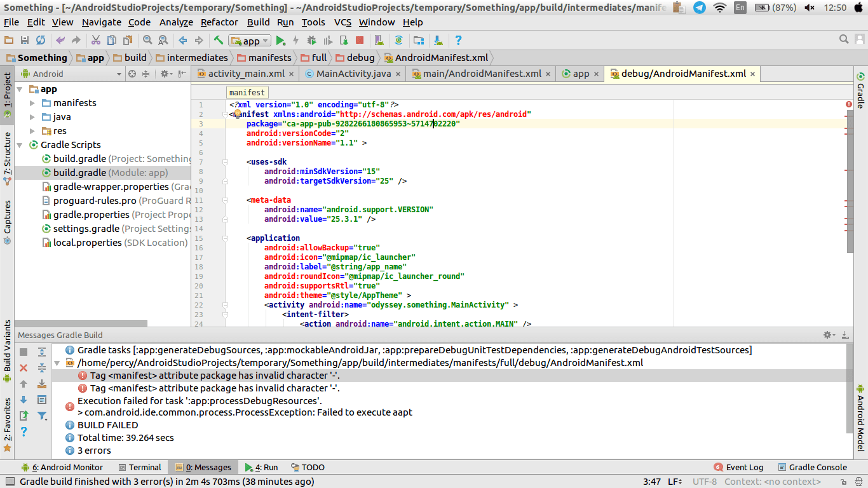Close the debug/AndroidManifest.xml tab
Viewport: 868px width, 488px height.
(x=752, y=74)
